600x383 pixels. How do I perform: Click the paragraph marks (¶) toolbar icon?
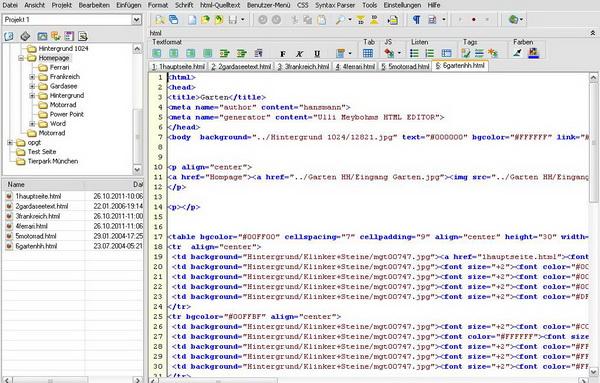(416, 20)
